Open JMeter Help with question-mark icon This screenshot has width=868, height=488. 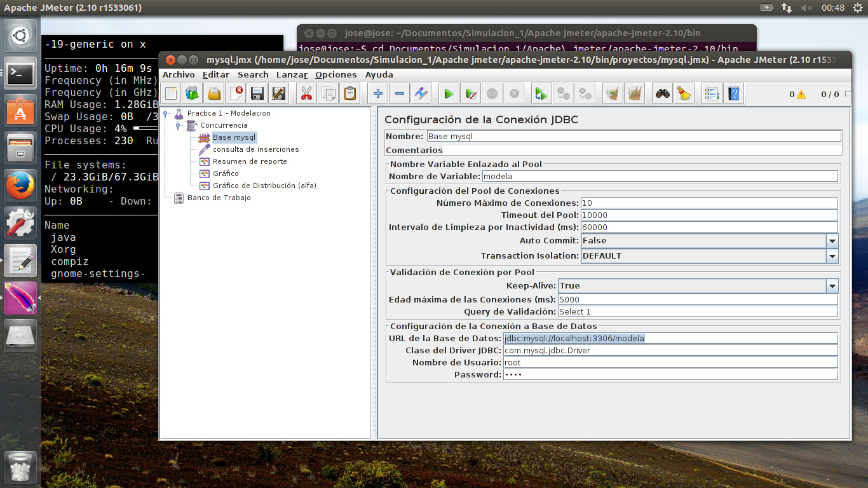pos(734,93)
